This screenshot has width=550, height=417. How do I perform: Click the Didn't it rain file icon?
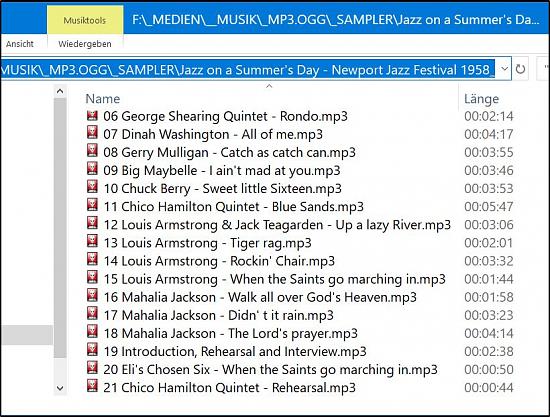(x=92, y=314)
